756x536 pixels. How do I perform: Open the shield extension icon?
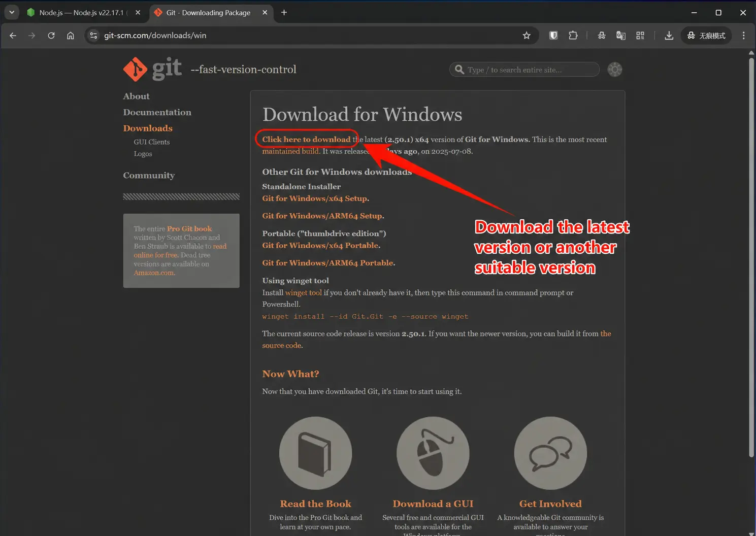pyautogui.click(x=553, y=36)
